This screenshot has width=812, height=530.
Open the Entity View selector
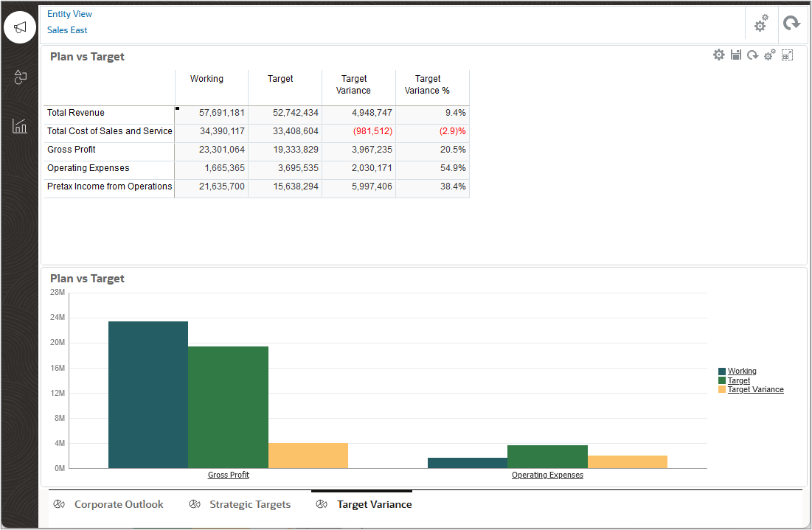pos(69,13)
